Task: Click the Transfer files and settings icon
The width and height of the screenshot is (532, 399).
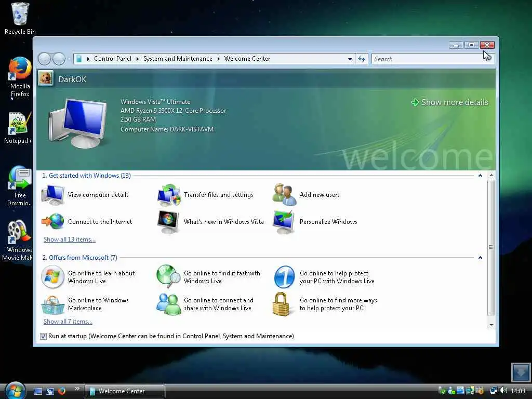Action: click(x=169, y=195)
